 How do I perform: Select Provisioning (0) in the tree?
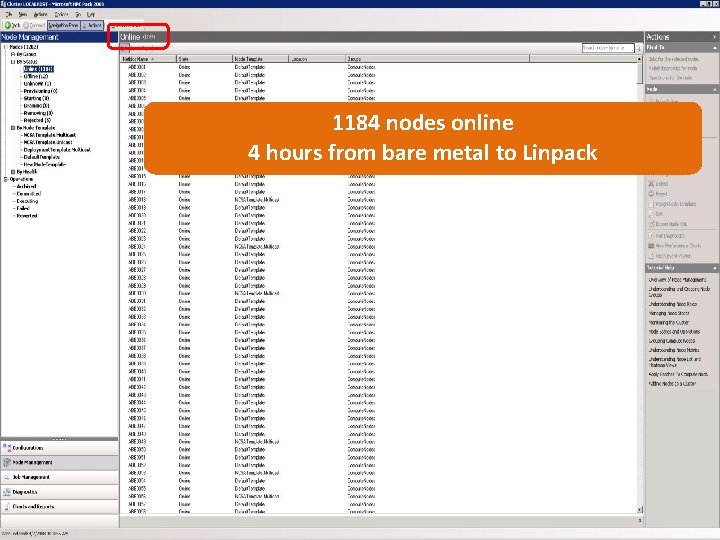click(40, 91)
